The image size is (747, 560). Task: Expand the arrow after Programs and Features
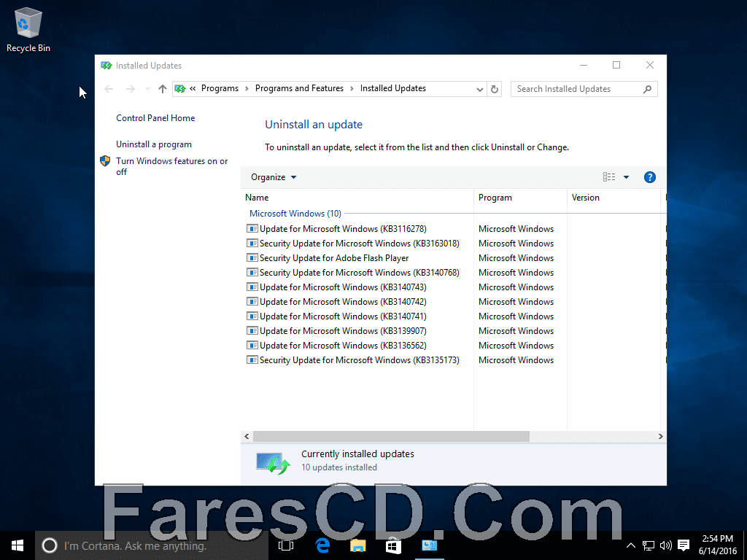352,88
